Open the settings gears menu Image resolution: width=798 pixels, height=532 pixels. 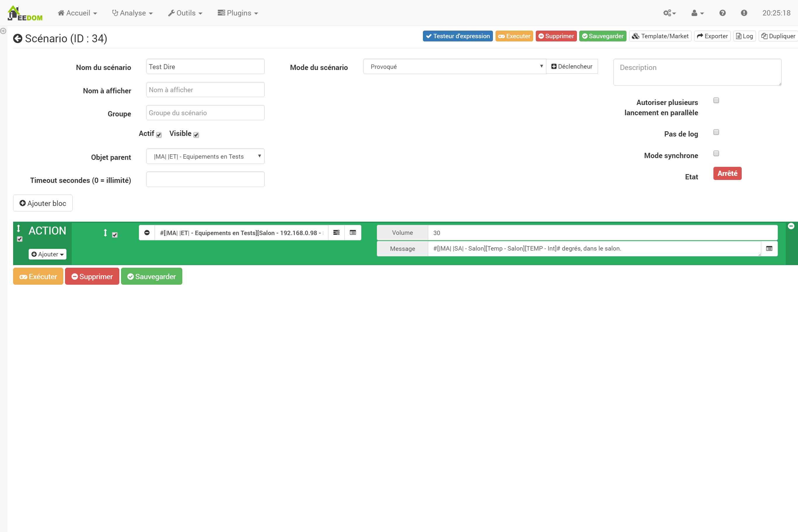coord(669,13)
